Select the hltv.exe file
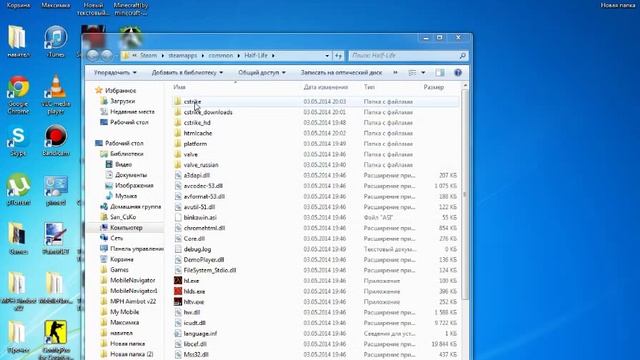Viewport: 640px width, 360px height. tap(193, 302)
